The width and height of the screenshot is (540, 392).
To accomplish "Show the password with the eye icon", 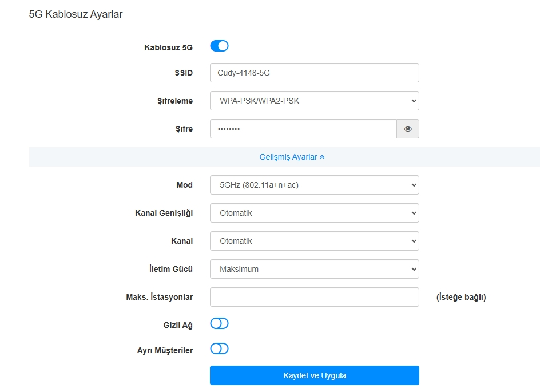I will [408, 129].
